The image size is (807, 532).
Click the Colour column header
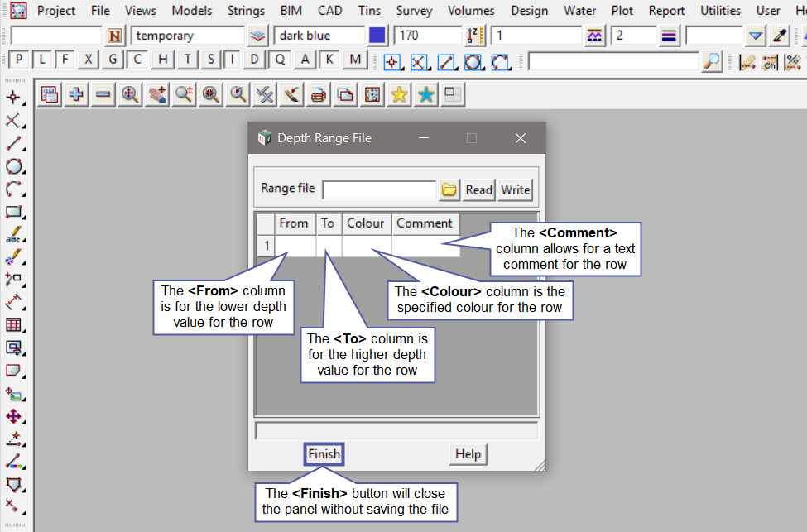click(x=365, y=223)
